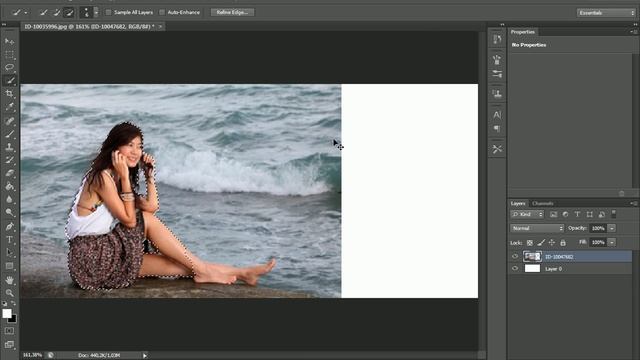This screenshot has width=640, height=360.
Task: Select the Lasso tool
Action: [x=9, y=67]
